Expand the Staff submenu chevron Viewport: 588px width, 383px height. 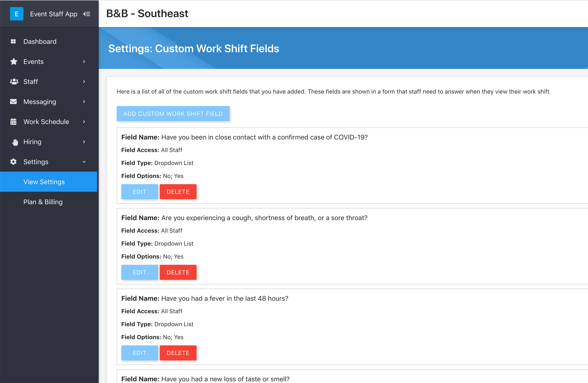tap(84, 81)
